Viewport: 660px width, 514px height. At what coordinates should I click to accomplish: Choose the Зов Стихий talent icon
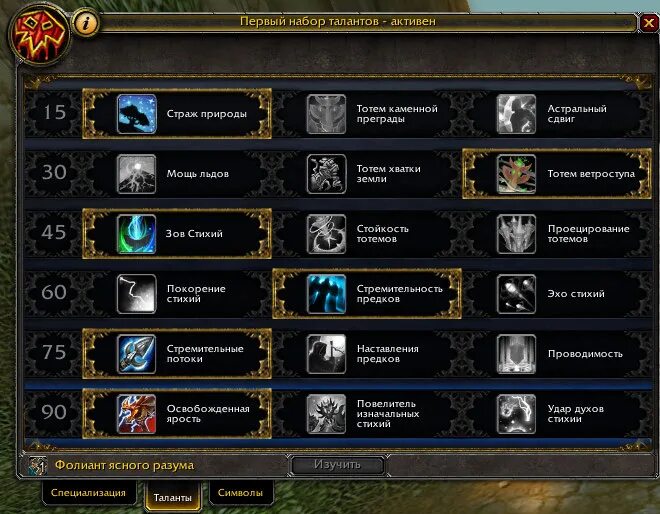[137, 234]
